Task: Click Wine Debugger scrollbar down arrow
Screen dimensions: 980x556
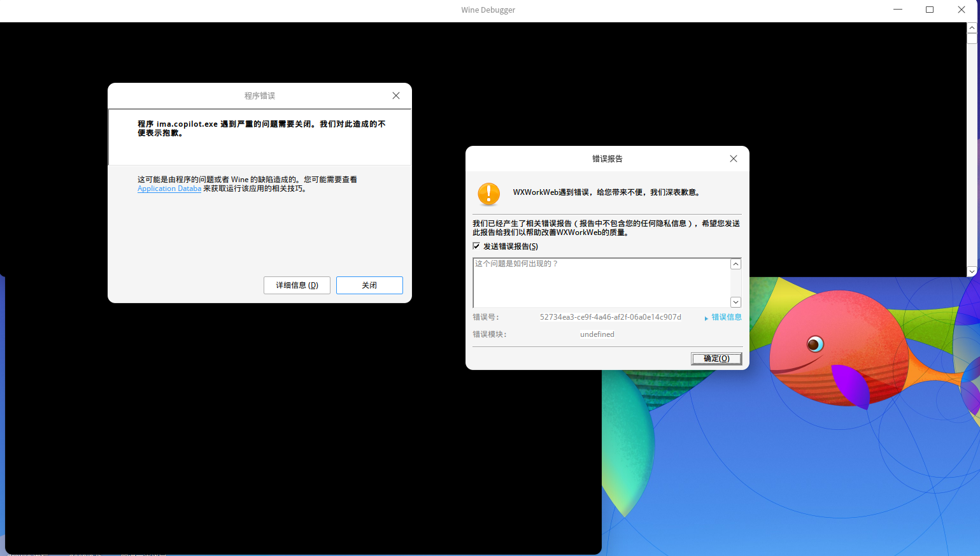Action: coord(972,271)
